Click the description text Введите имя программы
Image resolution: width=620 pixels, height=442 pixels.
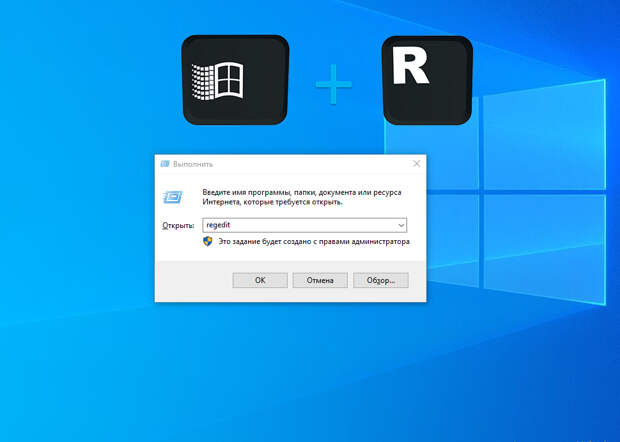pos(302,197)
